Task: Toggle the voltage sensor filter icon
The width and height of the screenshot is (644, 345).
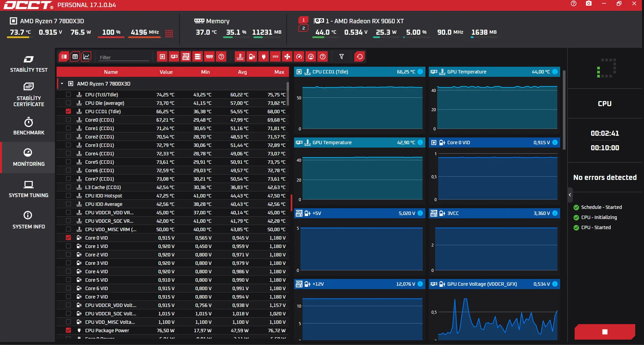Action: [252, 57]
